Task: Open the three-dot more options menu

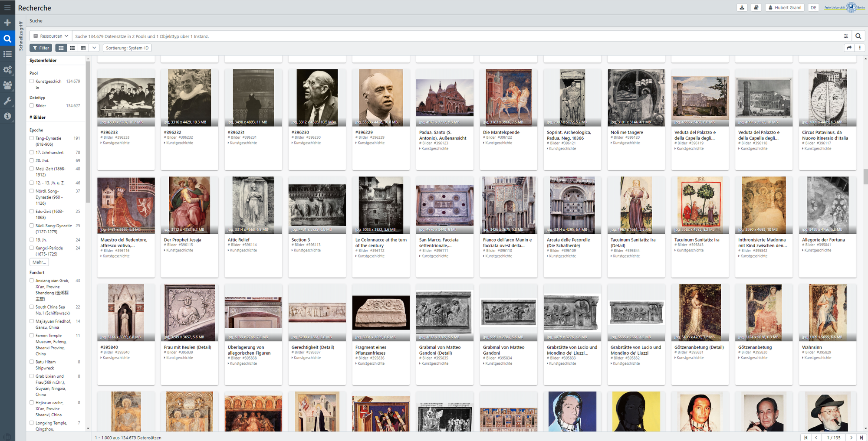Action: 860,48
